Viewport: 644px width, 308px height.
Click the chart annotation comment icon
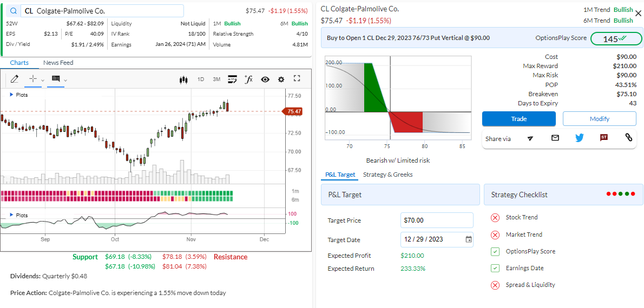[x=56, y=79]
